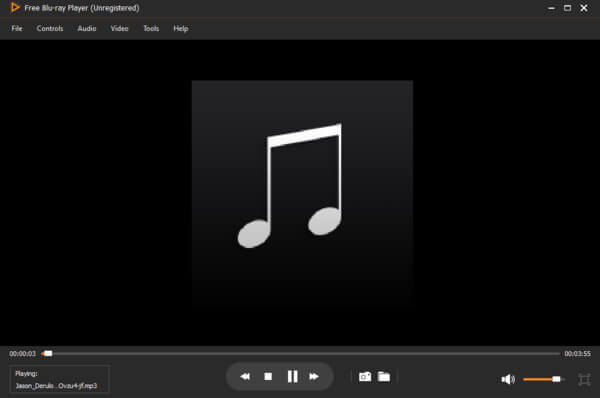
Task: Click the playback progress bar handle
Action: coord(48,354)
